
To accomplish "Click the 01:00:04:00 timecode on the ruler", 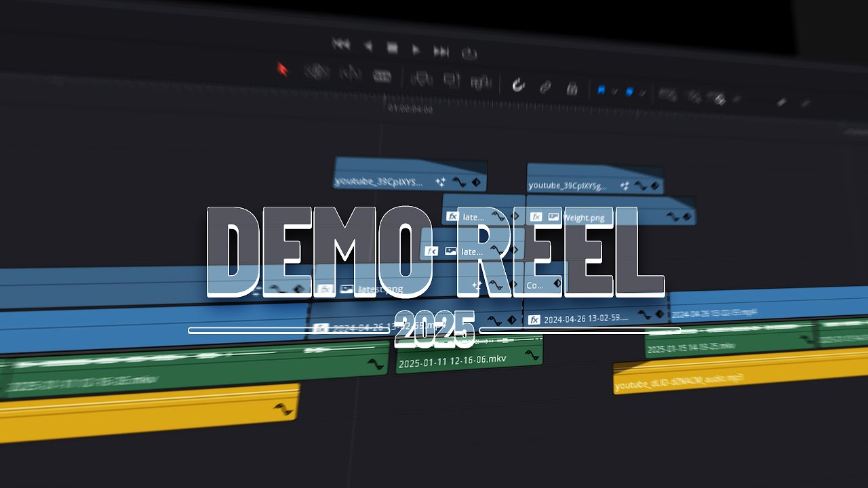I will coord(410,108).
